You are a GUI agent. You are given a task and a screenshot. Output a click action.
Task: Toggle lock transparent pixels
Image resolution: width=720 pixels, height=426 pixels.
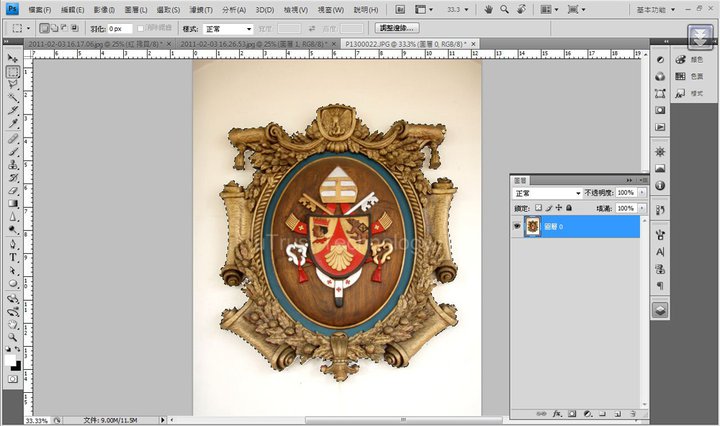(x=538, y=208)
